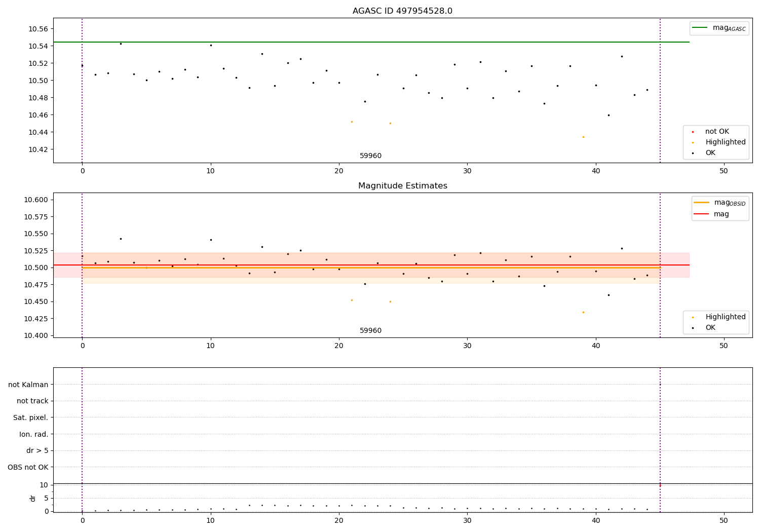760x532 pixels.
Task: Click the 10.600 tick label on middle plot
Action: (x=36, y=200)
